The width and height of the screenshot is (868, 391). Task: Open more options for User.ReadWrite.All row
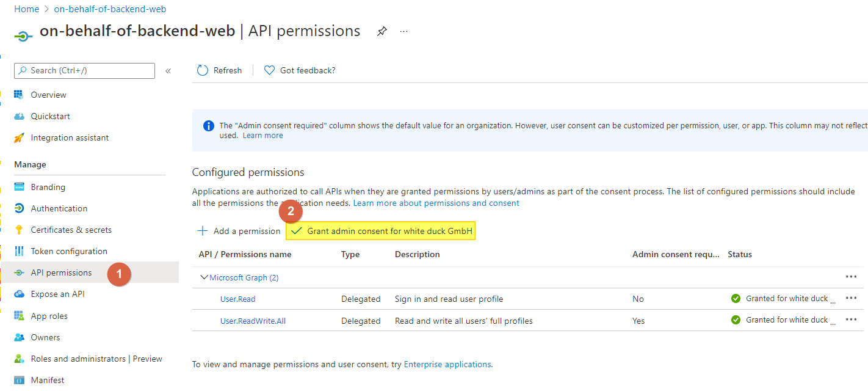(x=851, y=320)
